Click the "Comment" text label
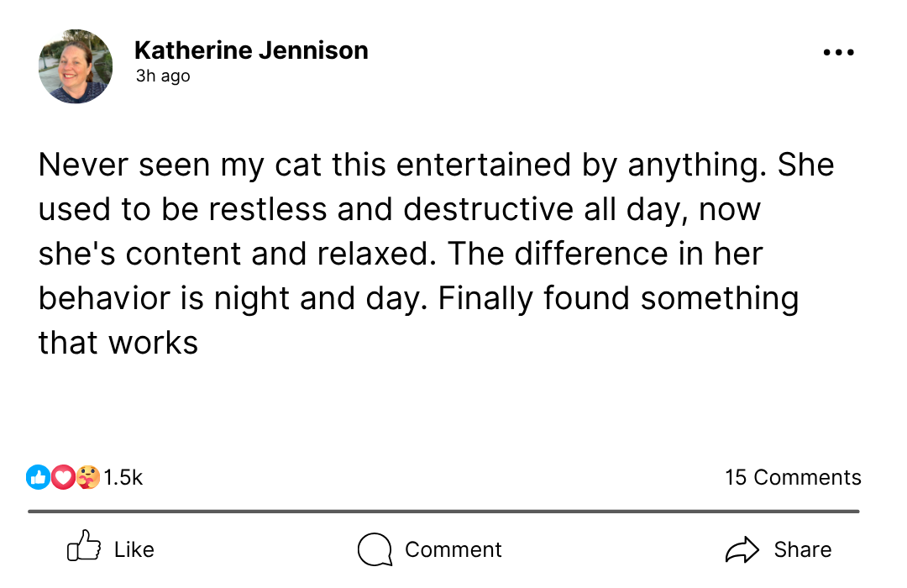The width and height of the screenshot is (907, 588). [453, 550]
